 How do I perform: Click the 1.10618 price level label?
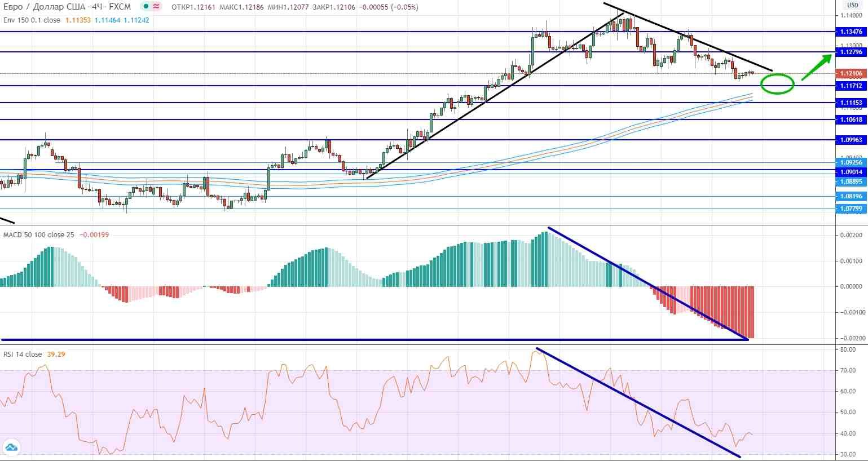pyautogui.click(x=851, y=119)
